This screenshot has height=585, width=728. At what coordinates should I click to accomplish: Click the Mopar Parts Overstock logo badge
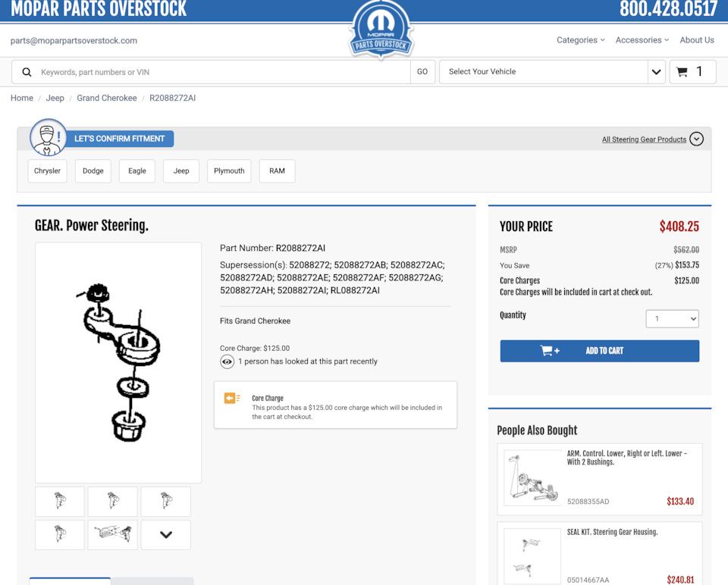[381, 30]
